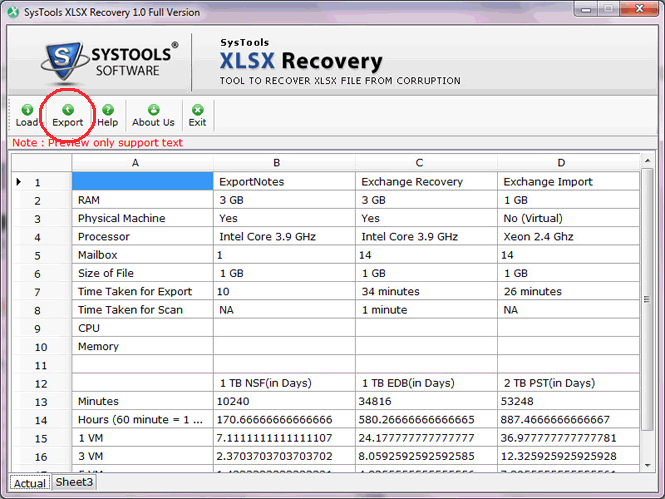The image size is (665, 499).
Task: Click the scroll down arrow of the grid
Action: [647, 466]
